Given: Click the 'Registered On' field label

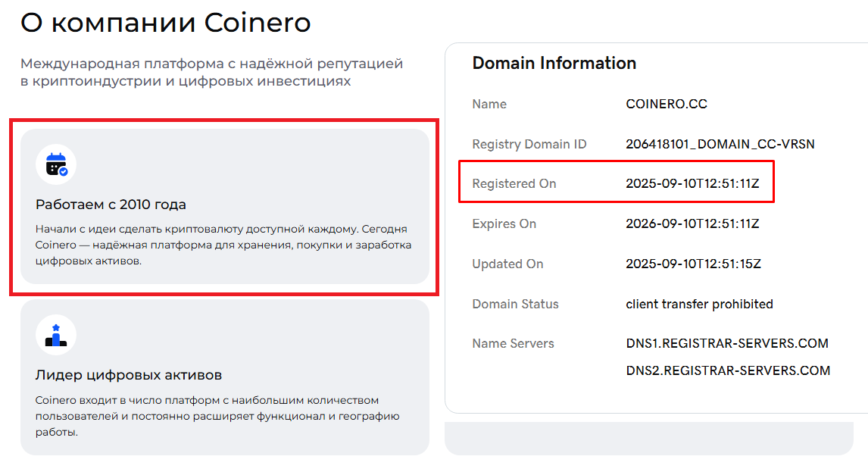Looking at the screenshot, I should coord(514,183).
